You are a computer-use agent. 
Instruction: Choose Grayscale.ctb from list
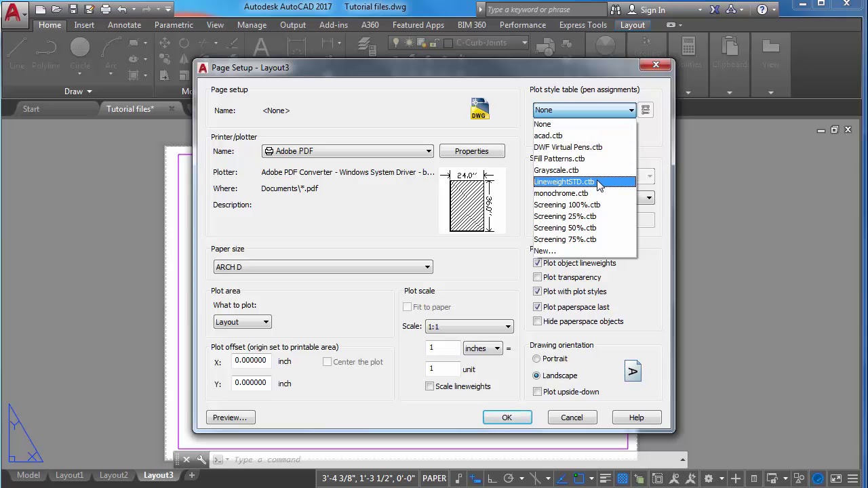585,170
